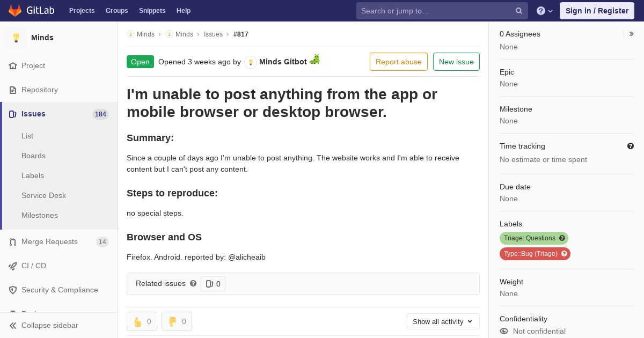
Task: Click the Issues sidebar icon
Action: click(x=13, y=114)
